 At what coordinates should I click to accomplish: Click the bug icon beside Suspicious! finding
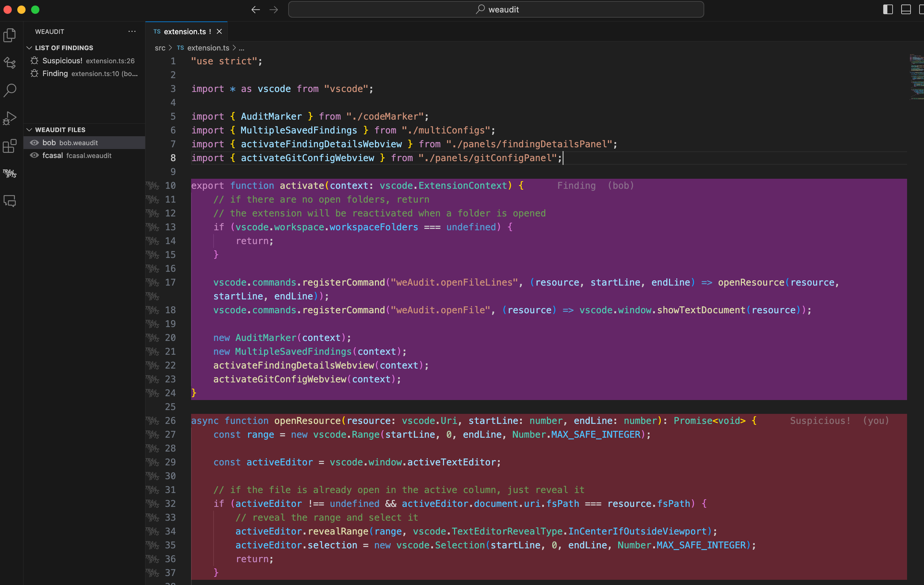[x=35, y=61]
